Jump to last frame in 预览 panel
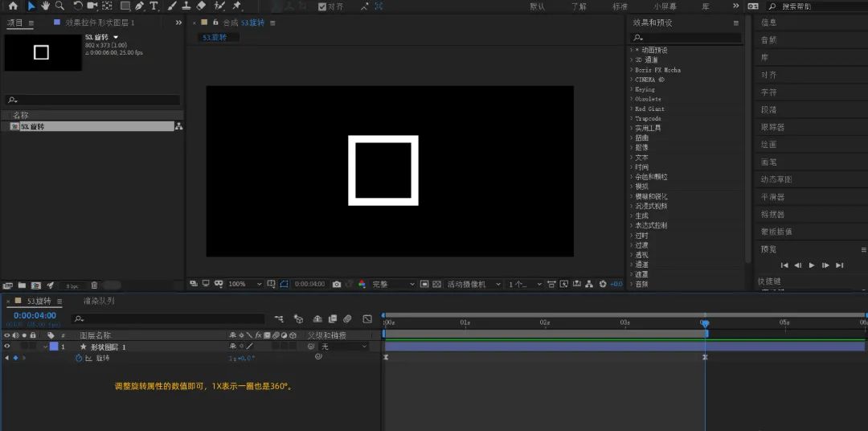The image size is (868, 431). pos(839,265)
